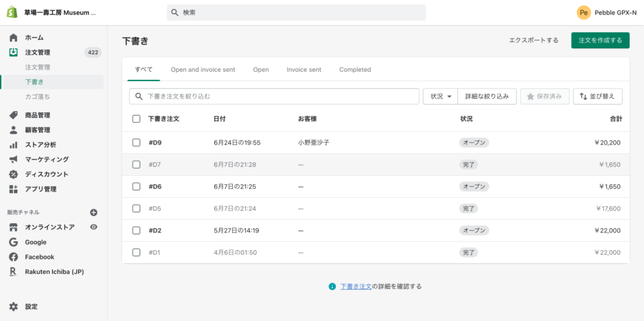Click the 注文を作成する button

(x=599, y=40)
